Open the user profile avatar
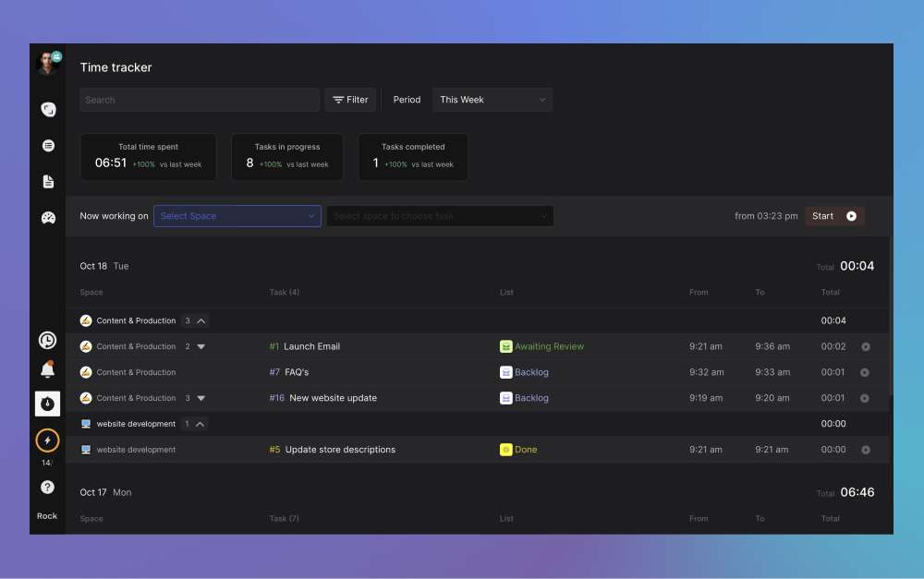924x579 pixels. (x=46, y=63)
